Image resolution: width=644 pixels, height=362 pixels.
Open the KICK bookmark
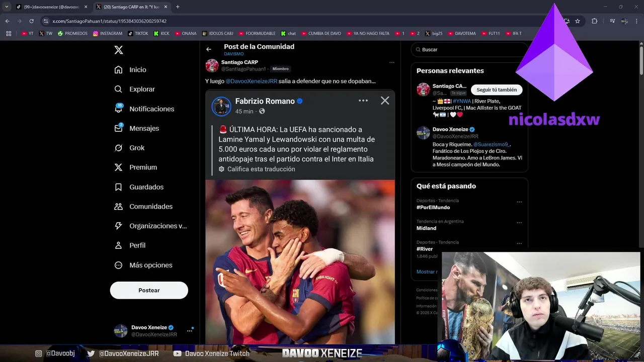click(x=162, y=34)
